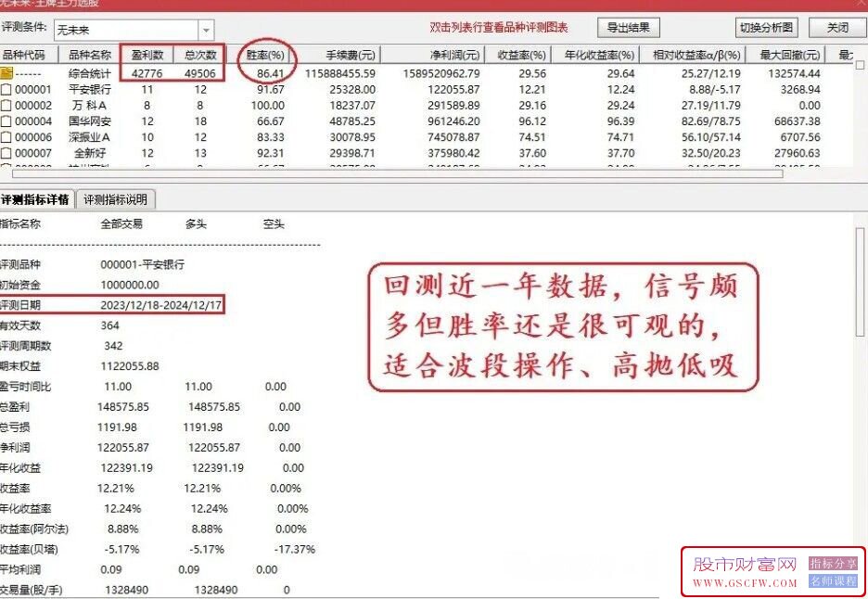Screen dimensions: 868x599
Task: Select the 万科A row name
Action: tap(89, 105)
